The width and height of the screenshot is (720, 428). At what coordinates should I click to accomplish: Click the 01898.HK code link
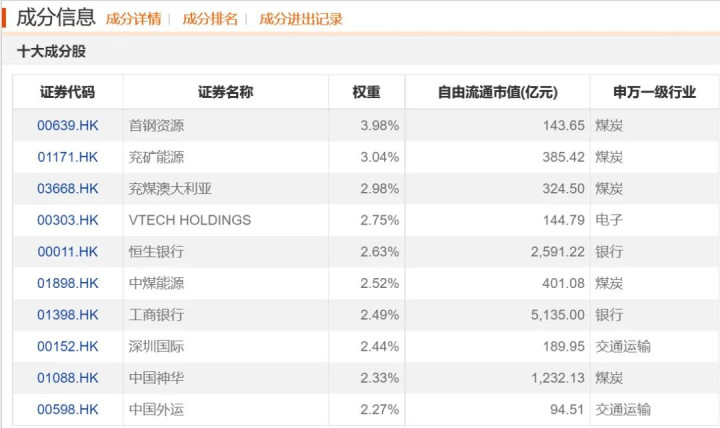tap(68, 283)
